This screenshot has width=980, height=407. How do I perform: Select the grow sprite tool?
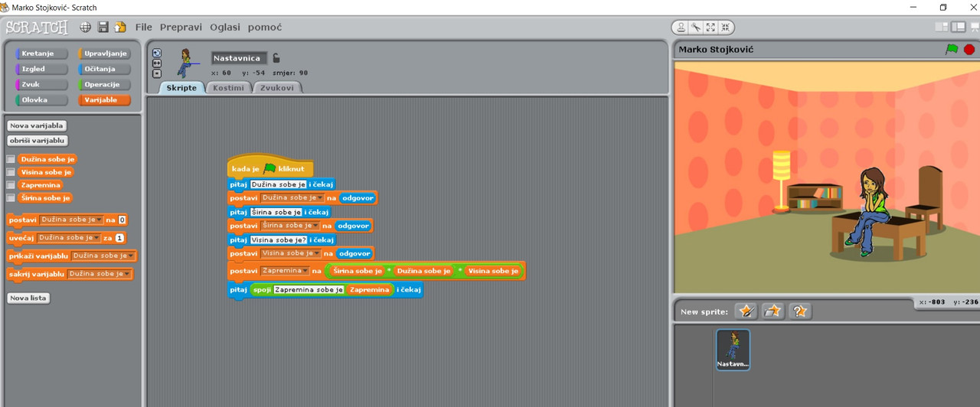tap(710, 28)
